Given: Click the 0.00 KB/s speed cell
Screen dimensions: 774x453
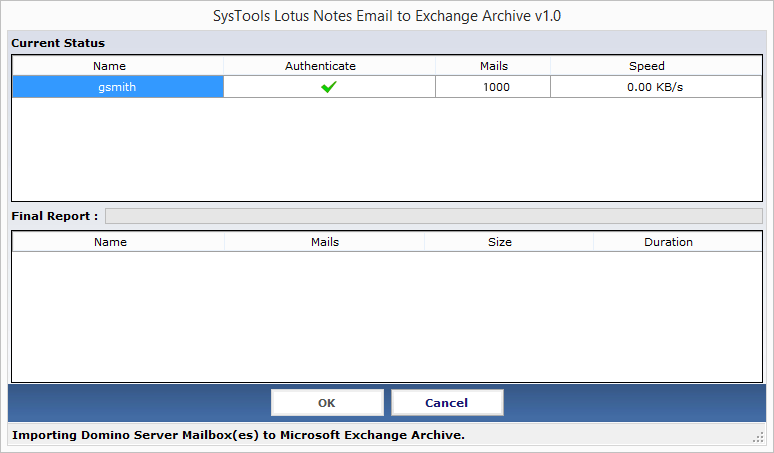Looking at the screenshot, I should point(656,87).
